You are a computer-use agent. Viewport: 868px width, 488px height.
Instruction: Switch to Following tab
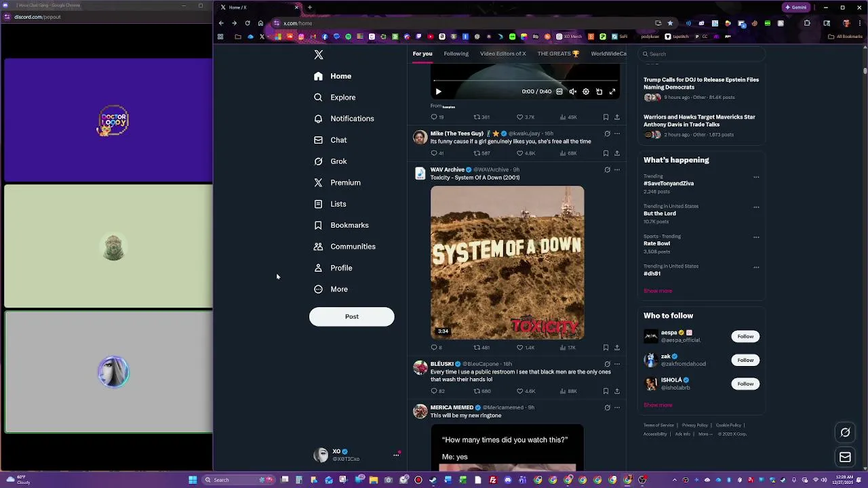coord(456,54)
